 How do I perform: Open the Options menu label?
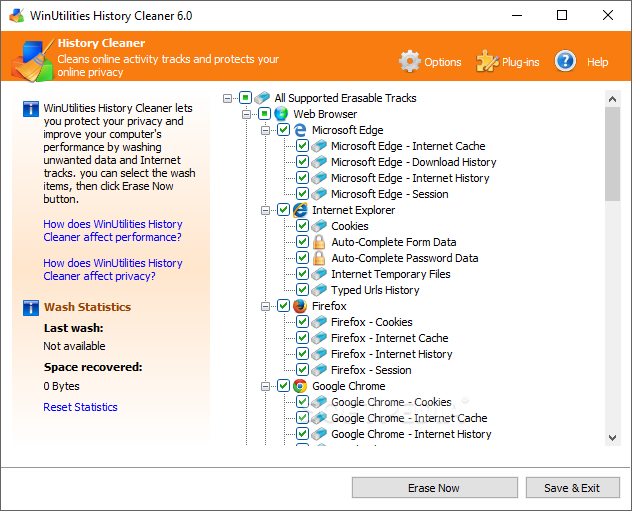443,62
